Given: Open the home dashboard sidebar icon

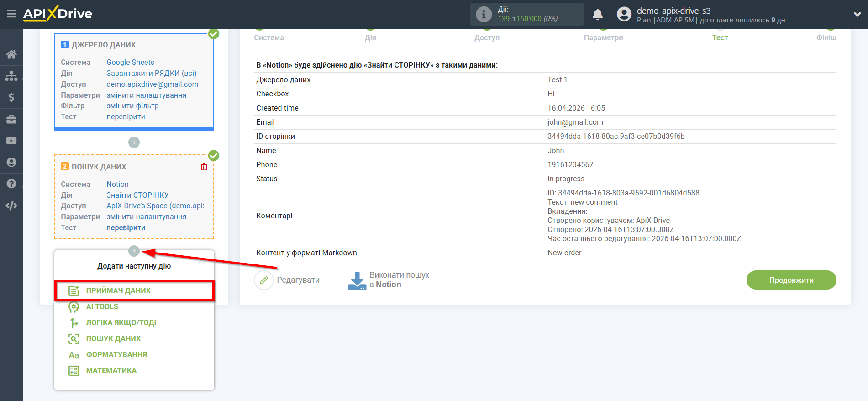Looking at the screenshot, I should click(11, 55).
